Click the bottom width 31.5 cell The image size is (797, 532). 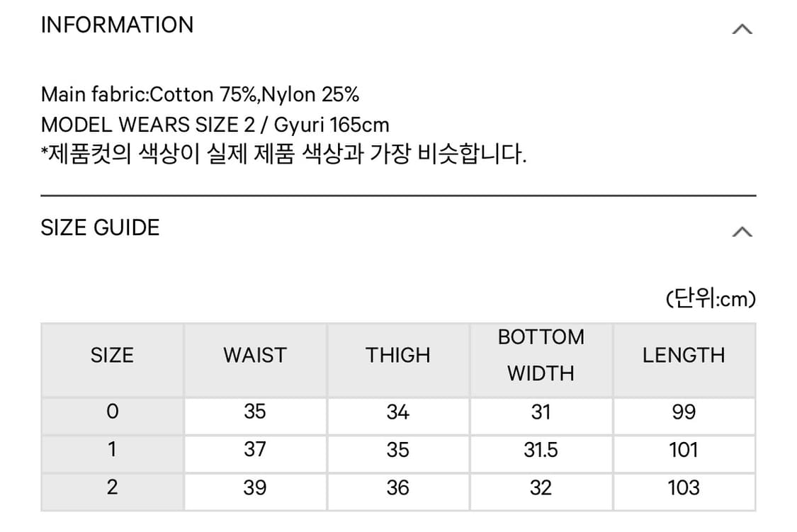pyautogui.click(x=541, y=450)
